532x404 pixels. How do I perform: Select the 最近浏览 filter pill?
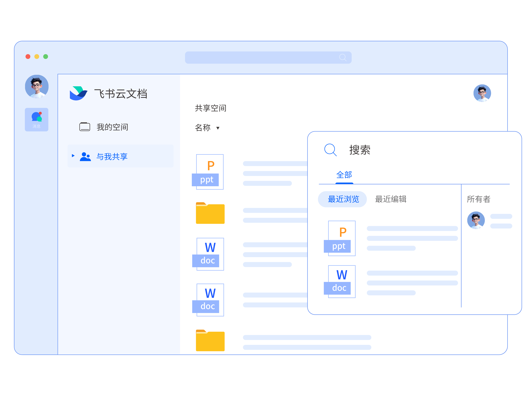pos(343,199)
